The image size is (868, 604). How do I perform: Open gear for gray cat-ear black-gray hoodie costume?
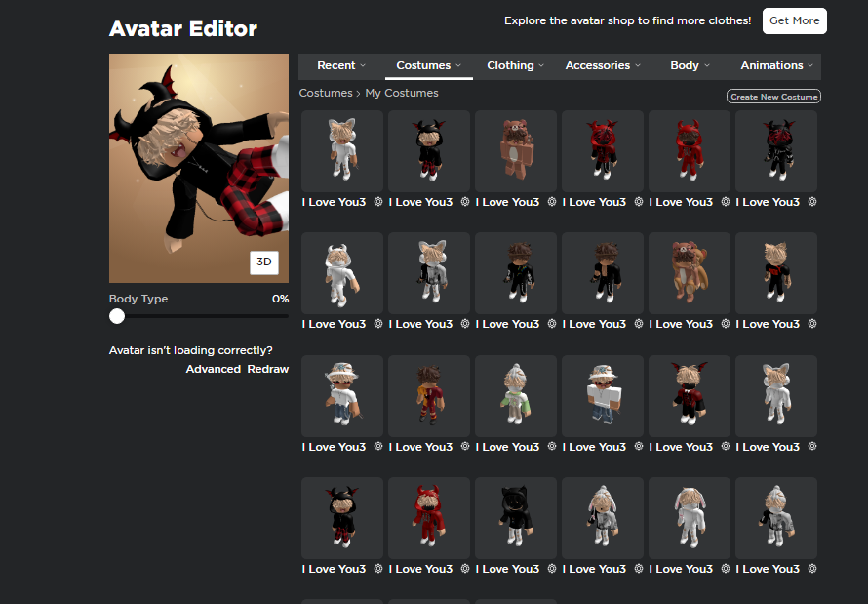[x=465, y=324]
